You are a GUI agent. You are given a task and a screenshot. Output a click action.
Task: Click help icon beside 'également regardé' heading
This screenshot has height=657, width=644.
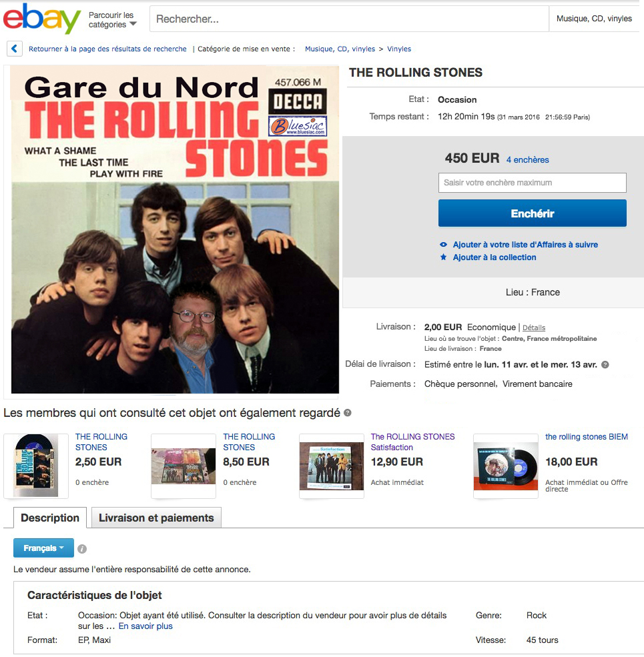[x=348, y=414]
